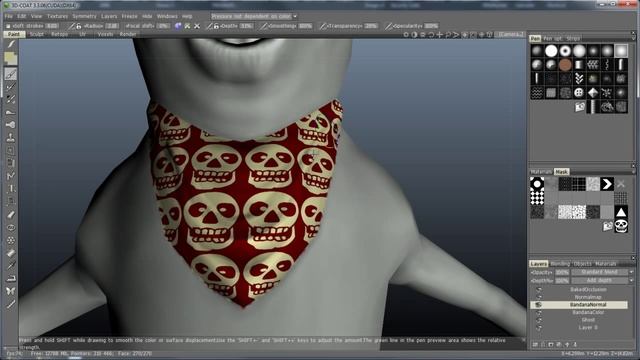
Task: Open the Windows menu
Action: (x=167, y=16)
